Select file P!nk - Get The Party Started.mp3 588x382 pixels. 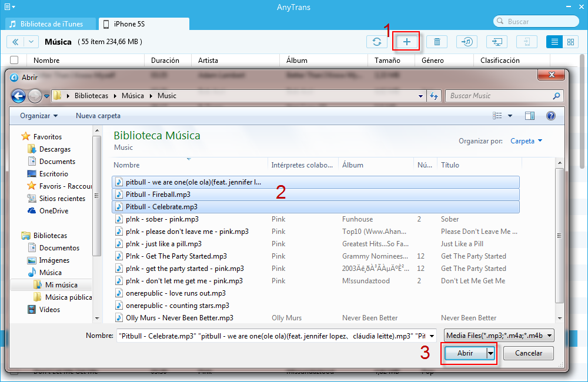316,256
